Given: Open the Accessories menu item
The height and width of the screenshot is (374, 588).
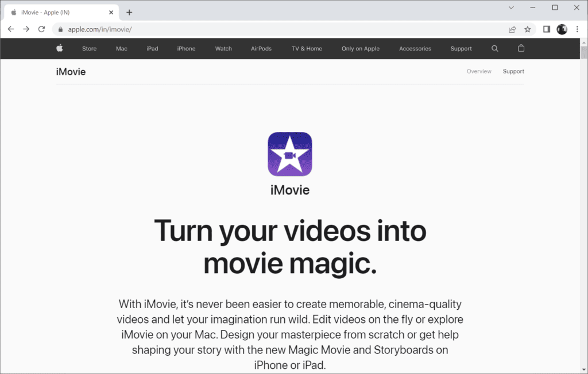Looking at the screenshot, I should coord(415,48).
